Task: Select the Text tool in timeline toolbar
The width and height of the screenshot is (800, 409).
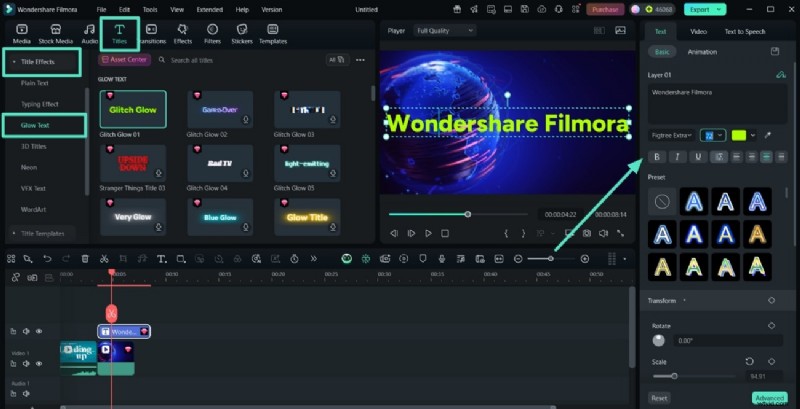Action: pos(161,259)
